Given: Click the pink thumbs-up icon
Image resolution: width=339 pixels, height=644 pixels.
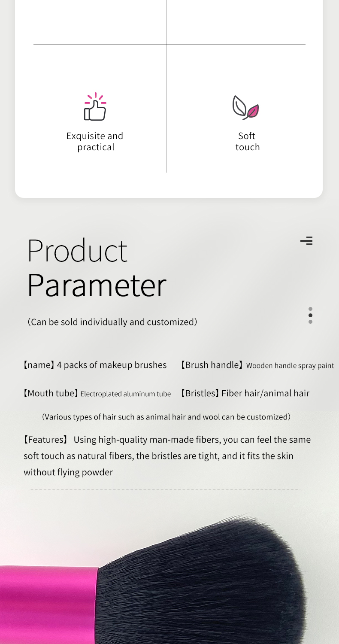Looking at the screenshot, I should click(x=95, y=106).
